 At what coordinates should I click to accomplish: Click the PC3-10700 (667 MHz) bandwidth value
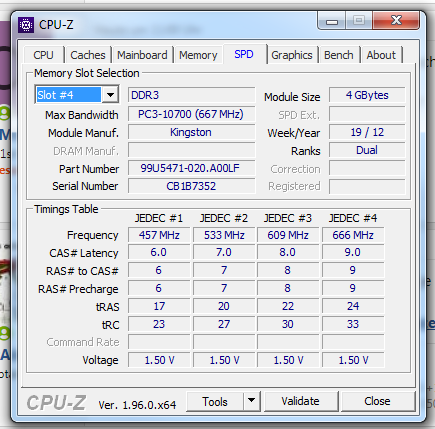click(192, 114)
